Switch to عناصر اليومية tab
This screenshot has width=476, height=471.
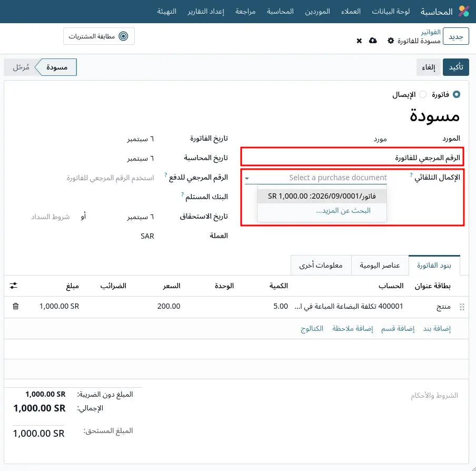[380, 266]
